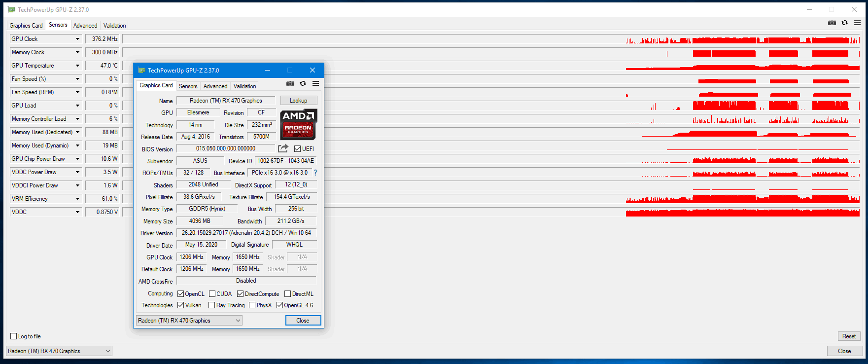
Task: Open the Memory Clock sensor dropdown
Action: coord(77,52)
